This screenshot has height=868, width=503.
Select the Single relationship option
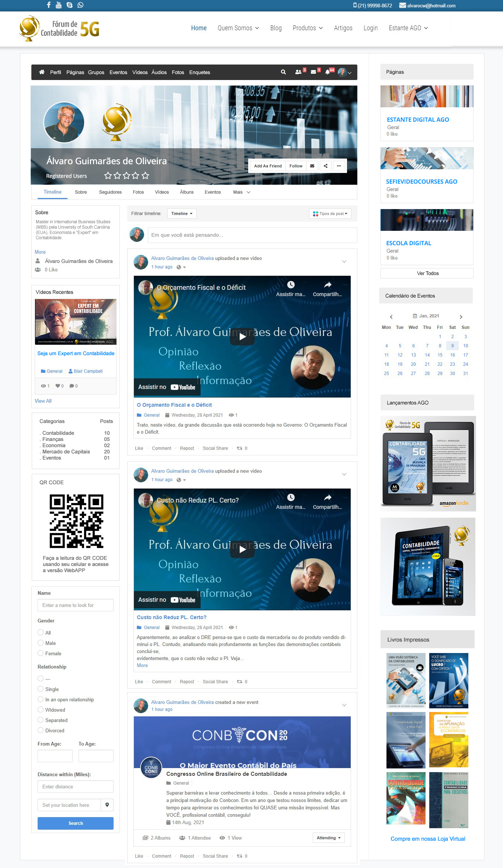click(41, 689)
